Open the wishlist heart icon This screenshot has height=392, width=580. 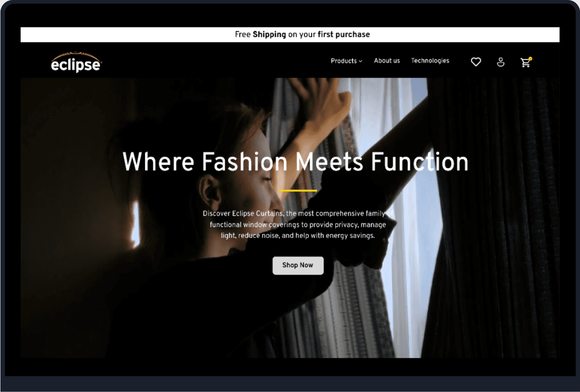[476, 62]
